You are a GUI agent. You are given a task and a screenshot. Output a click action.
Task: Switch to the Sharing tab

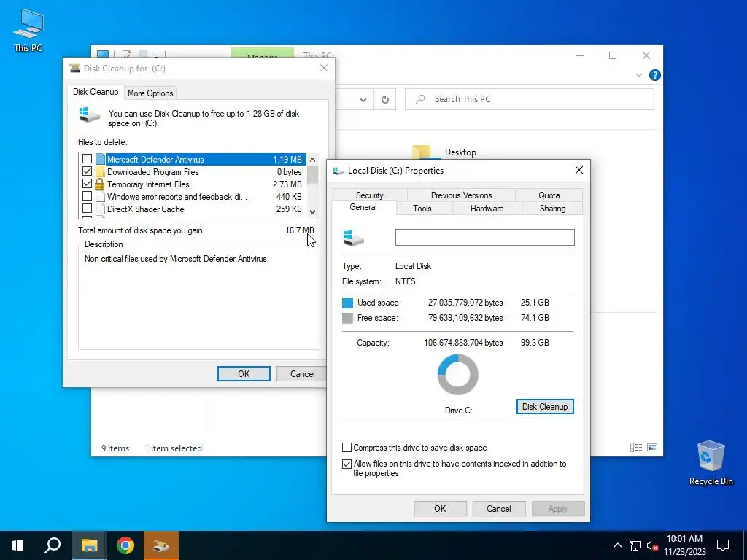coord(553,209)
